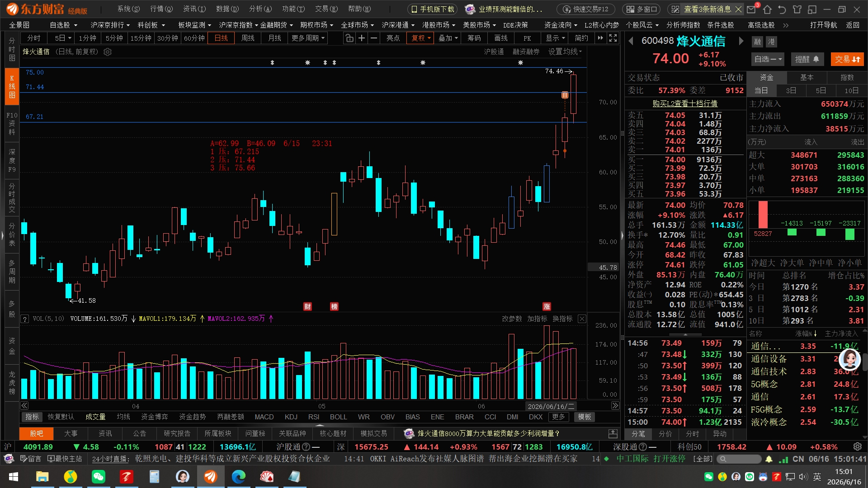The image size is (868, 488).
Task: Open chart settings gear next to 烽火通信 title
Action: pos(108,52)
